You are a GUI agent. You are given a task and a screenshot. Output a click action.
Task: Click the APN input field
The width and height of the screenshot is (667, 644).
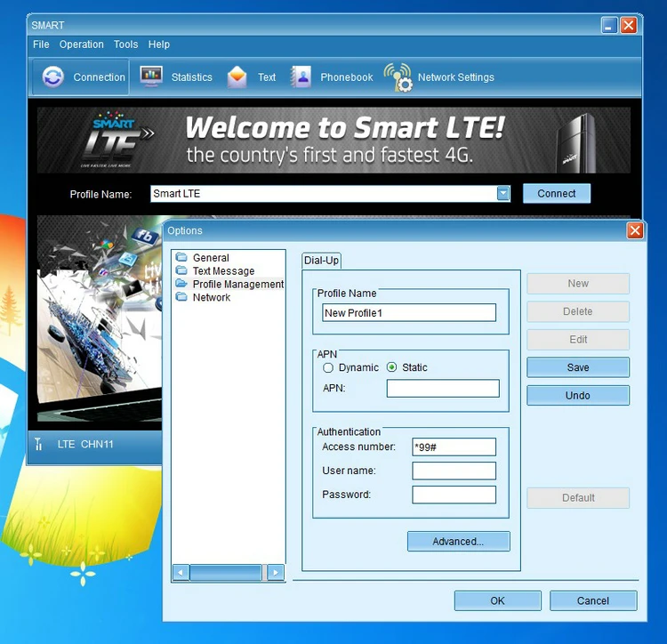pos(443,389)
